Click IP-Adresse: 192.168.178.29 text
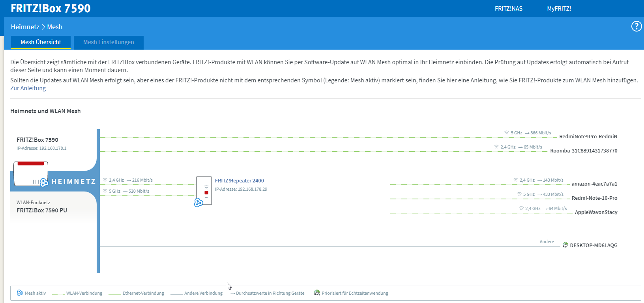 pyautogui.click(x=241, y=189)
